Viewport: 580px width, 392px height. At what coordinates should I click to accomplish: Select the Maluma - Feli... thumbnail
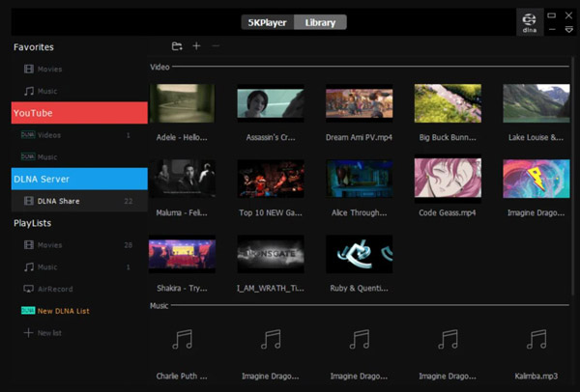tap(182, 179)
